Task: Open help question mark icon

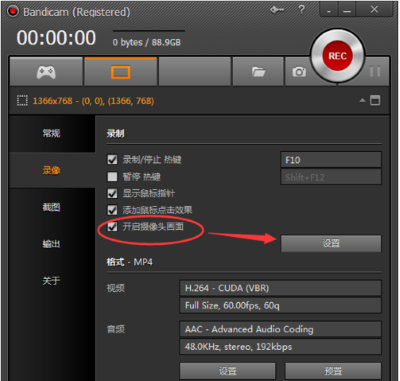Action: [301, 10]
